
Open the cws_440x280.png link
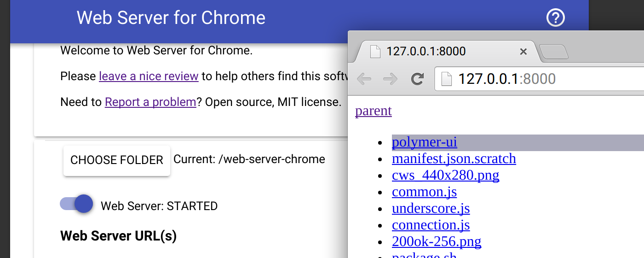point(445,176)
